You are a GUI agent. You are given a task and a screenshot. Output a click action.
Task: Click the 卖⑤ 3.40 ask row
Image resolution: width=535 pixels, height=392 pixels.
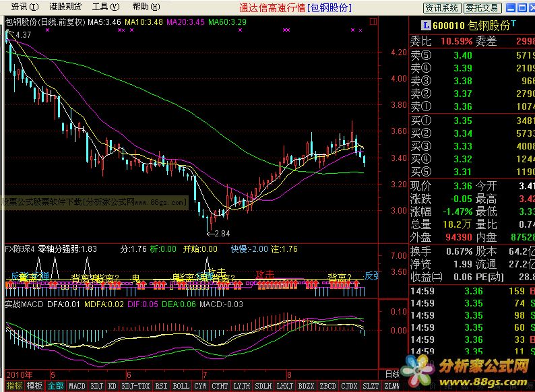click(x=472, y=55)
